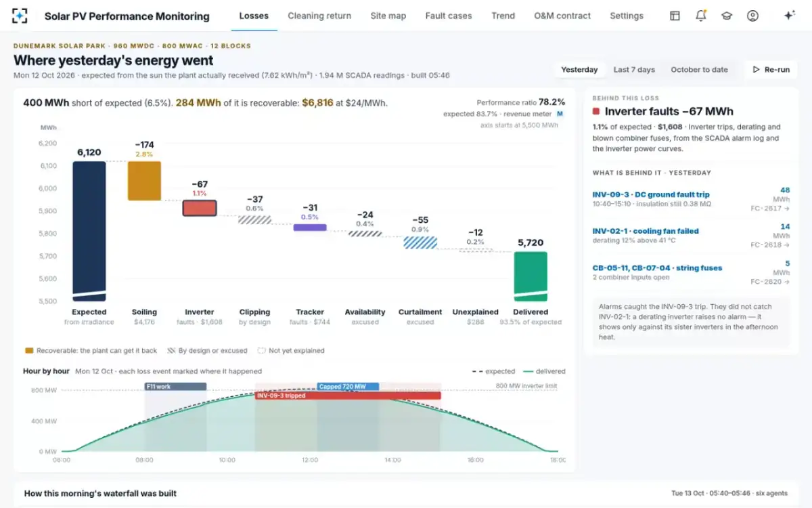This screenshot has height=508, width=812.
Task: Select the Inverter loss bar
Action: coord(200,208)
